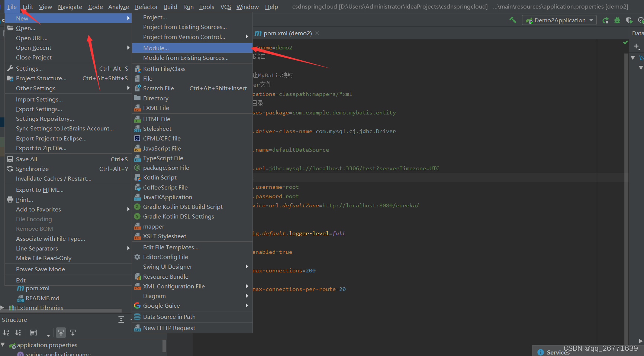Create a new package.json File
The height and width of the screenshot is (356, 644).
coord(192,168)
